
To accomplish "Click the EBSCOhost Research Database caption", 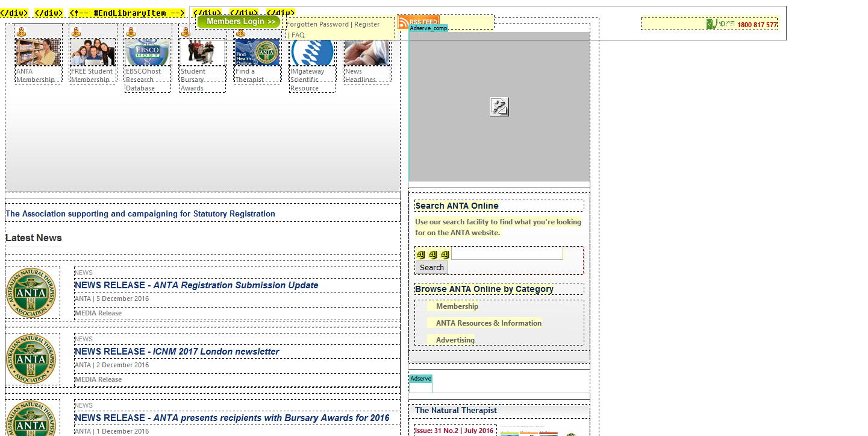I will click(x=144, y=80).
